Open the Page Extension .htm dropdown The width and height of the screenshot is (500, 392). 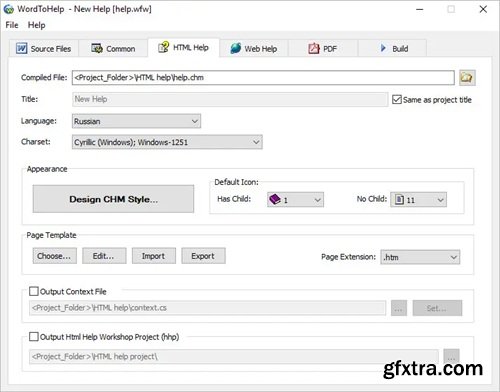[x=420, y=257]
